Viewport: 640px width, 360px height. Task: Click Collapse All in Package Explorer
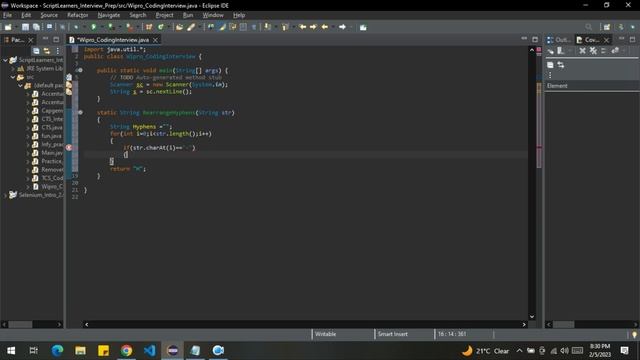pyautogui.click(x=36, y=51)
